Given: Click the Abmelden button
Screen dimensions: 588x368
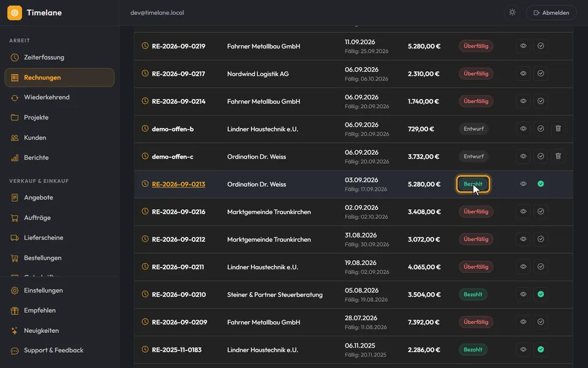Looking at the screenshot, I should coord(551,13).
